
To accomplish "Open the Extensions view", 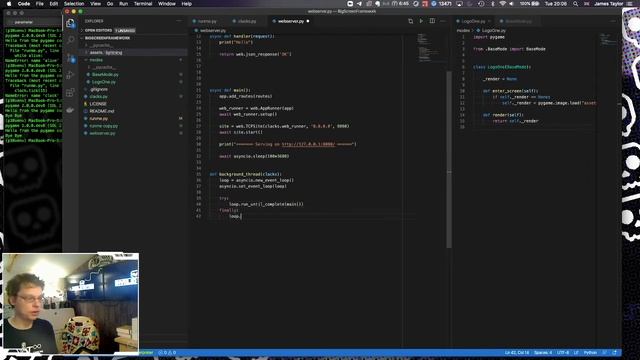I will click(71, 92).
